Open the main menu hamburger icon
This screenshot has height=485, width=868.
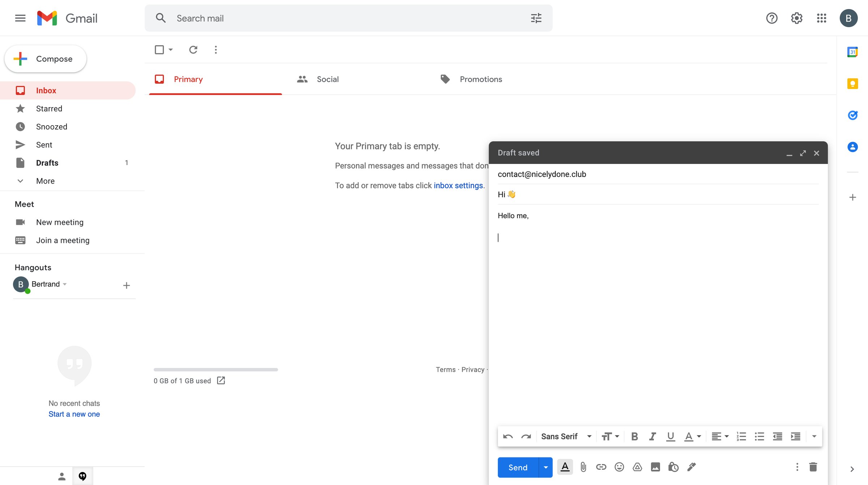click(x=20, y=18)
